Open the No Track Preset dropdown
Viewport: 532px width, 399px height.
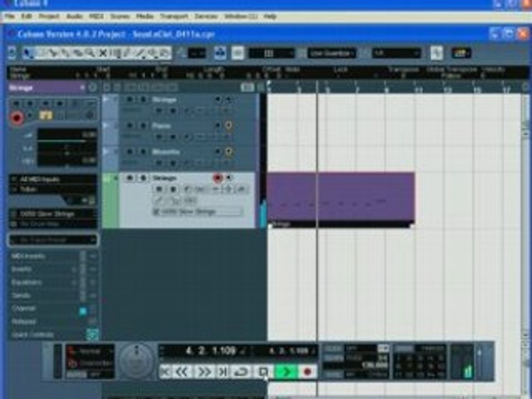click(53, 240)
